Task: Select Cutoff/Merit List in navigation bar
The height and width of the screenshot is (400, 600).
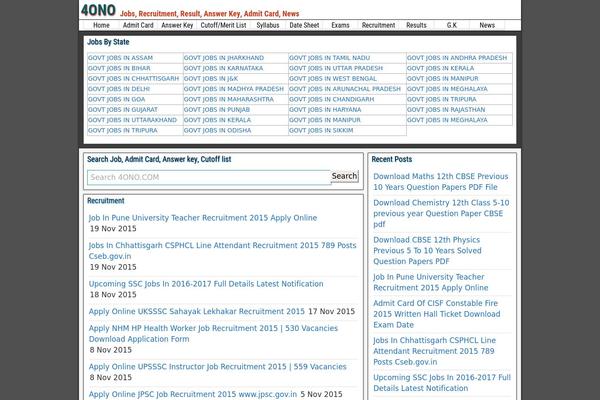Action: click(223, 25)
